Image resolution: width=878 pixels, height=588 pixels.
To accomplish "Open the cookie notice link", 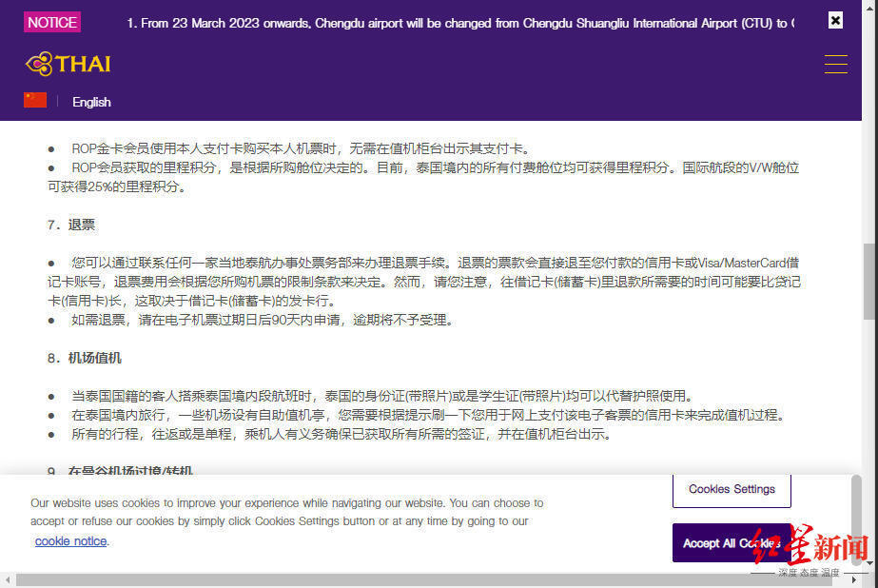I will point(70,541).
